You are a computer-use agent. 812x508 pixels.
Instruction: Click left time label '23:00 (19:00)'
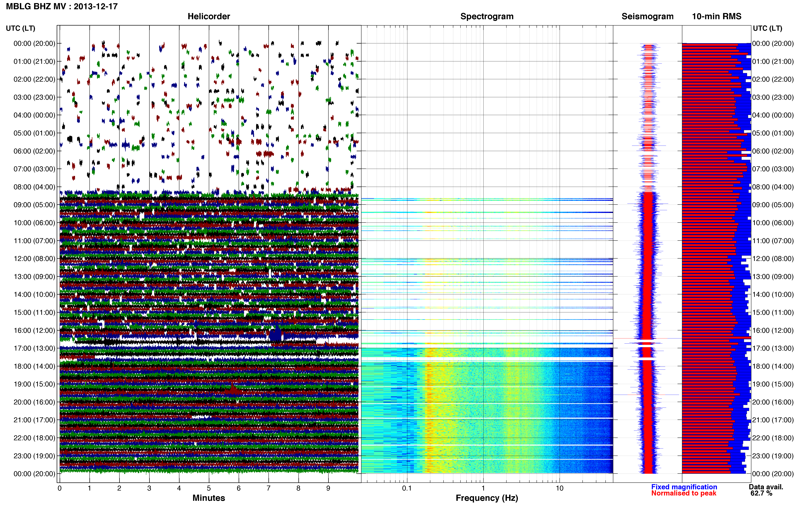34,456
